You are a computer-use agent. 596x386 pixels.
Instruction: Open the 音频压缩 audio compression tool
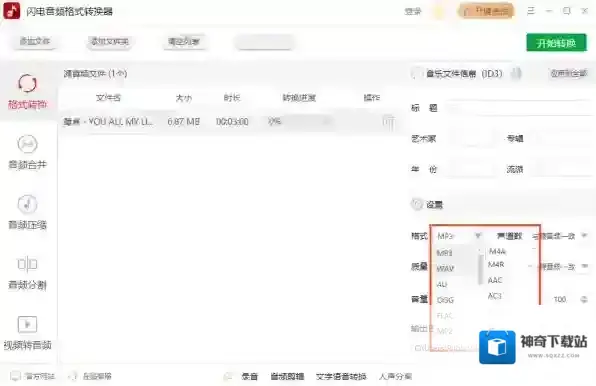coord(27,212)
